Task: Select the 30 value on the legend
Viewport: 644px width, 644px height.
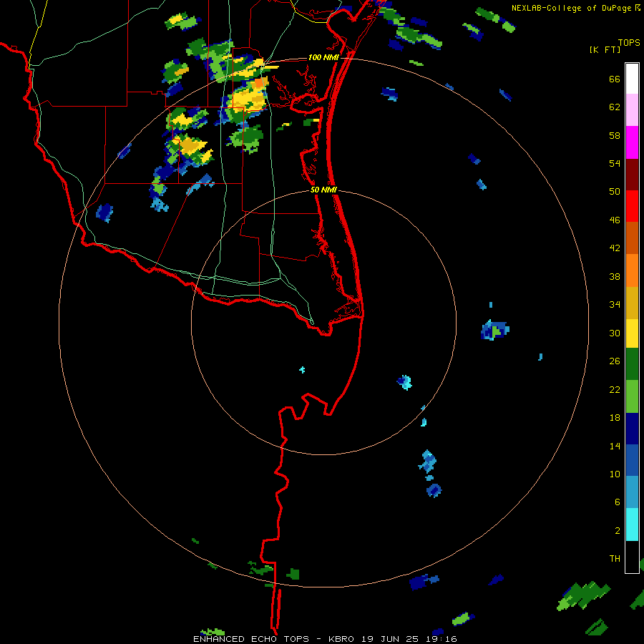Action: click(615, 333)
